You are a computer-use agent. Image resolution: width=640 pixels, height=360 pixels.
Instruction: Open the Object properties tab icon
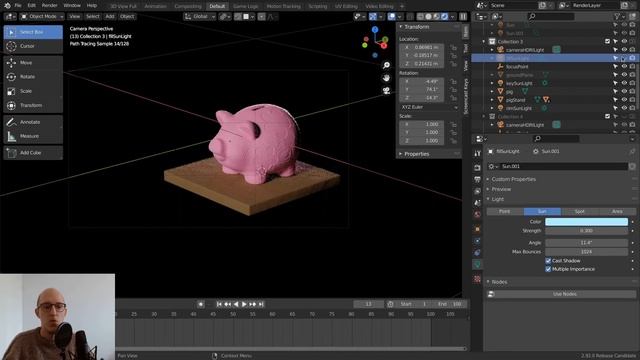477,229
